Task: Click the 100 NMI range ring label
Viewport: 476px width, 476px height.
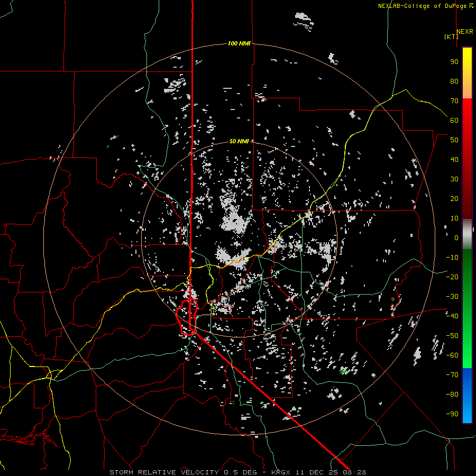Action: click(239, 43)
